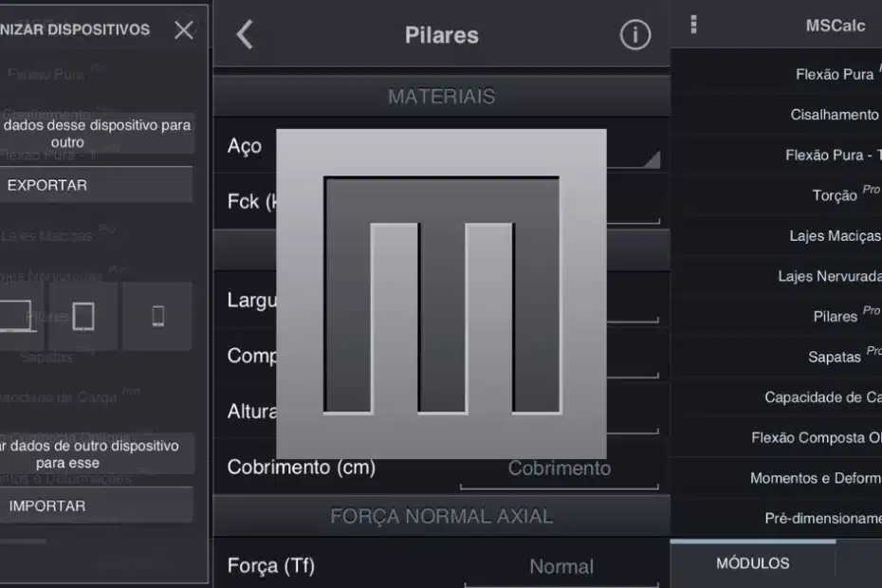Screen dimensions: 882x588
Task: Open the Normal force type selector
Action: [x=561, y=565]
